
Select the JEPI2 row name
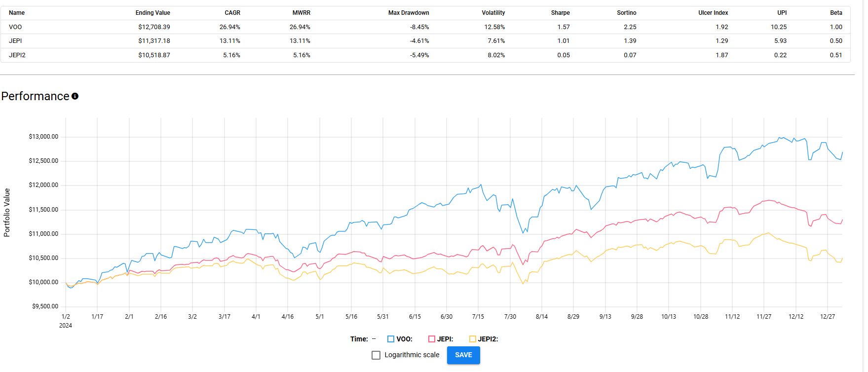pyautogui.click(x=17, y=55)
